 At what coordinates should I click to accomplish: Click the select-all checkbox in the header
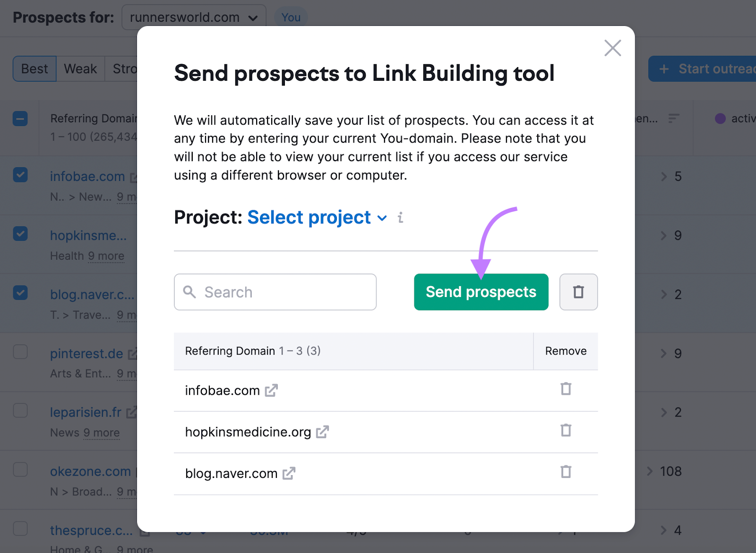coord(20,119)
